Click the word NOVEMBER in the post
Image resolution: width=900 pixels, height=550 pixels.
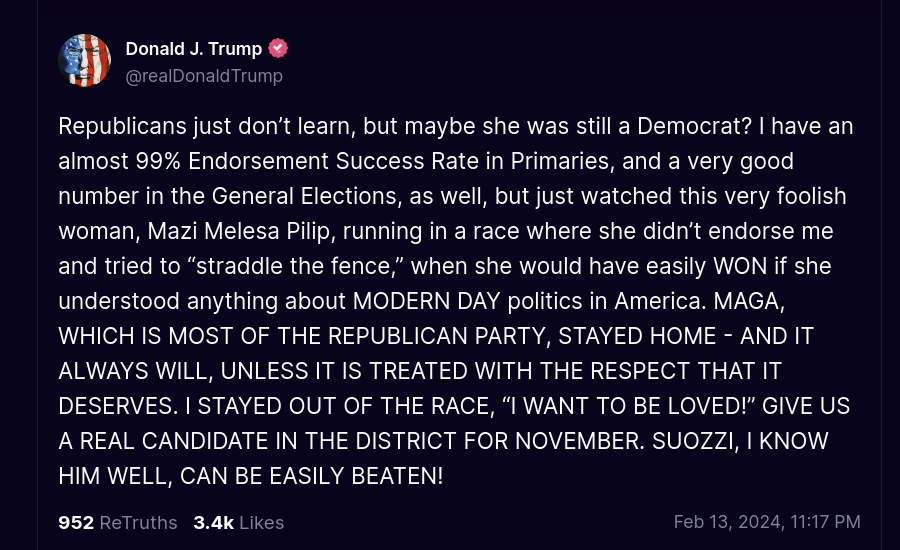[580, 441]
